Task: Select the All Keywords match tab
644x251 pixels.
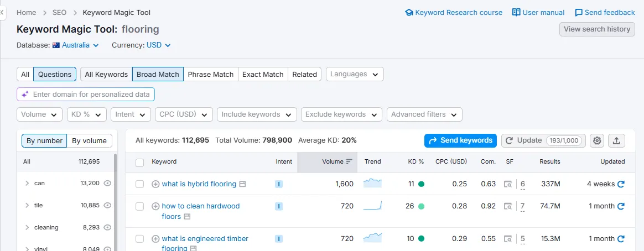Action: 106,74
